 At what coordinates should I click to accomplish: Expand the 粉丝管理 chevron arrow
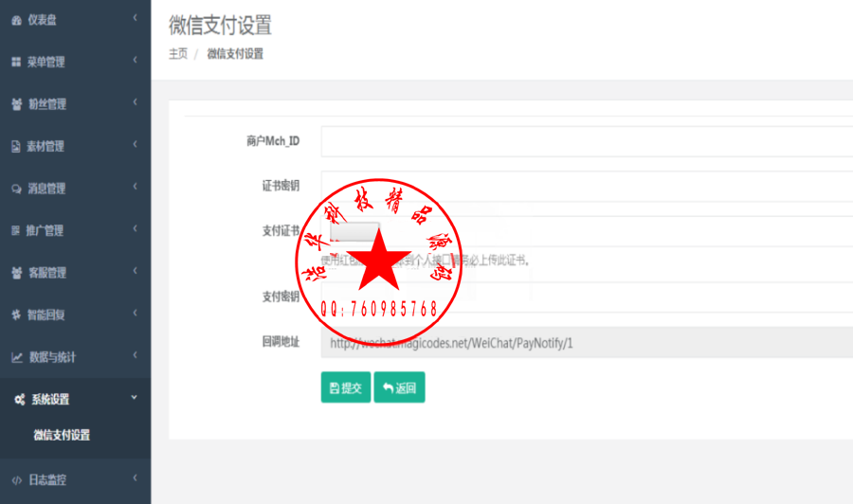135,102
